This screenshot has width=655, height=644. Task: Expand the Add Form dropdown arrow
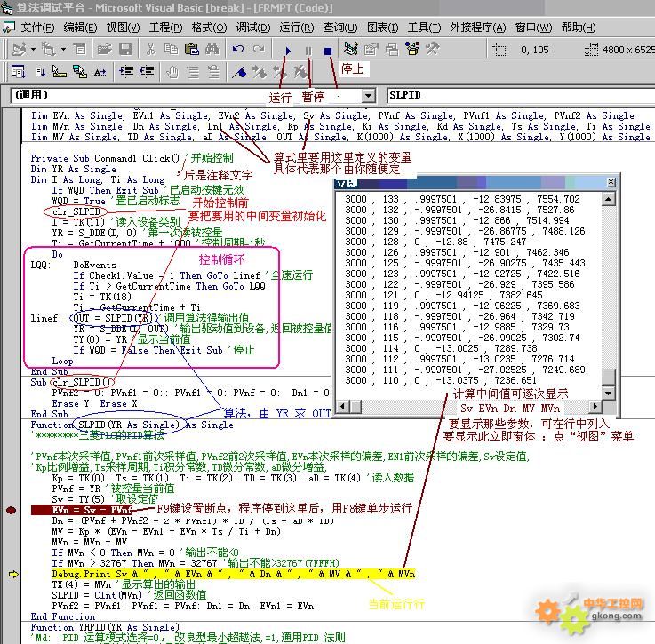[63, 49]
